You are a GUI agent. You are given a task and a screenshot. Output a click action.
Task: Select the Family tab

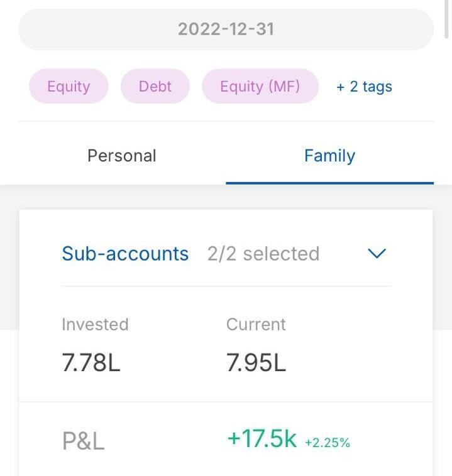click(329, 156)
